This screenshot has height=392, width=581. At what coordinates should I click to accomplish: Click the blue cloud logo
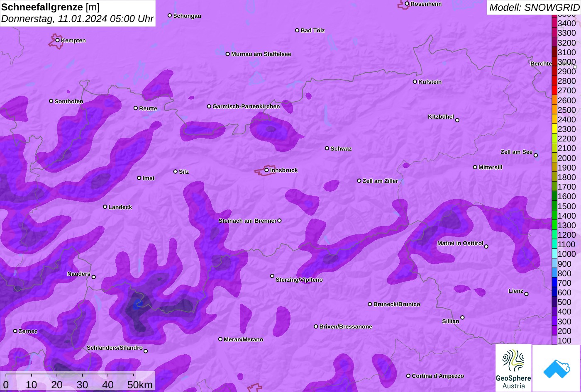click(557, 368)
